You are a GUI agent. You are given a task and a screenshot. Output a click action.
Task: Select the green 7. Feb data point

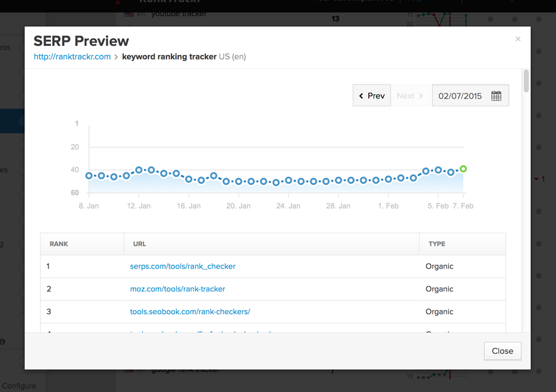pyautogui.click(x=463, y=169)
